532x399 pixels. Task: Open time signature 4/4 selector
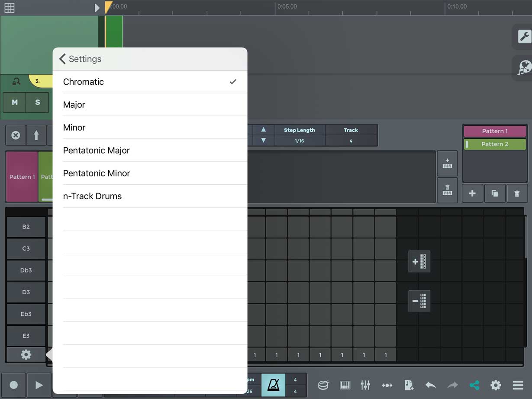[x=296, y=385]
